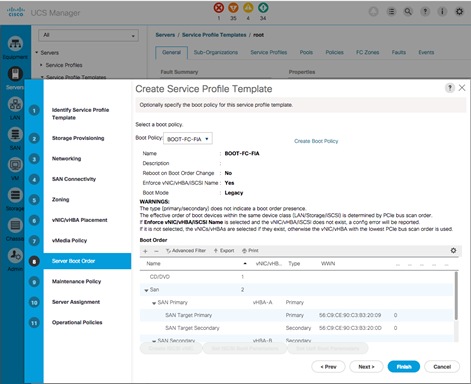Click the green warnings status icon
This screenshot has width=471, height=384.
[x=263, y=8]
